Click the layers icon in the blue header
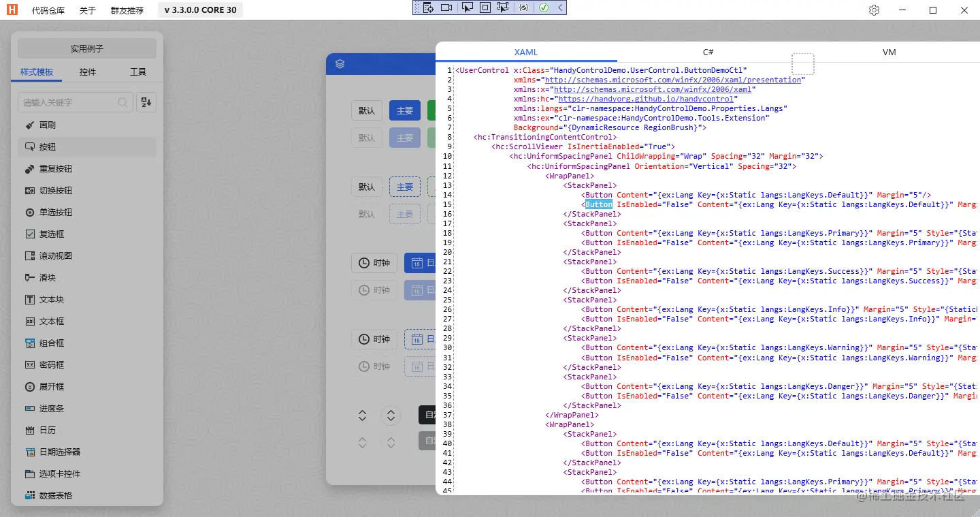 coord(340,64)
